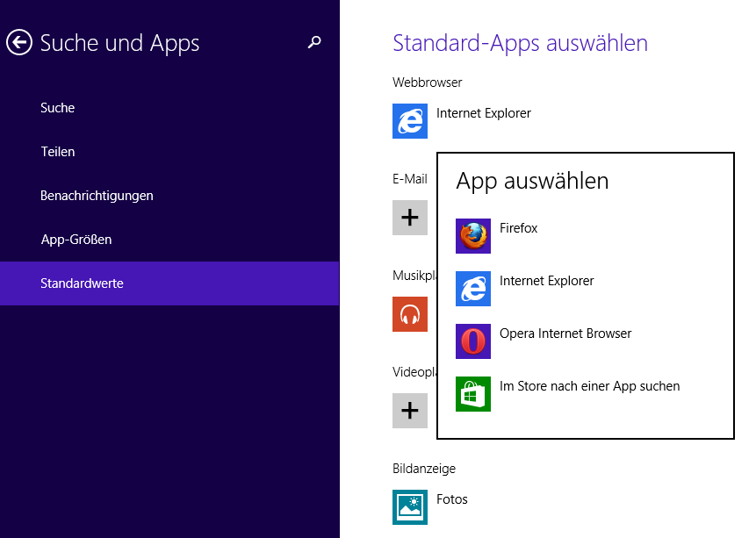756x538 pixels.
Task: Click the Internet Explorer icon under Webbrowser
Action: click(410, 121)
